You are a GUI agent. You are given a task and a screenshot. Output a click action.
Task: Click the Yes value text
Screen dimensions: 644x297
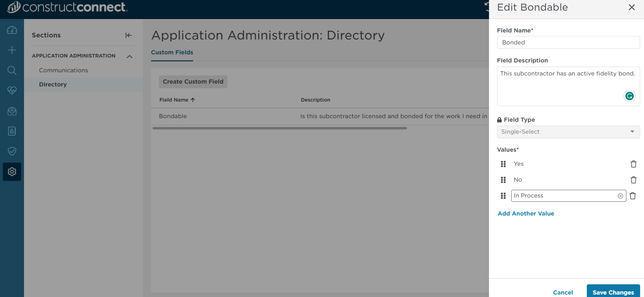click(519, 164)
